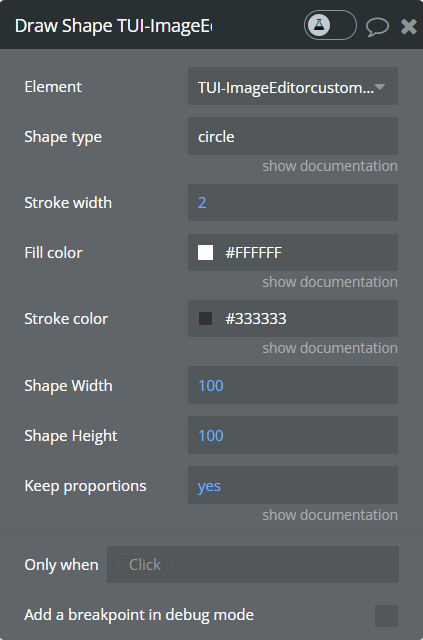Click the Only when condition box
Image resolution: width=423 pixels, height=640 pixels.
click(253, 564)
